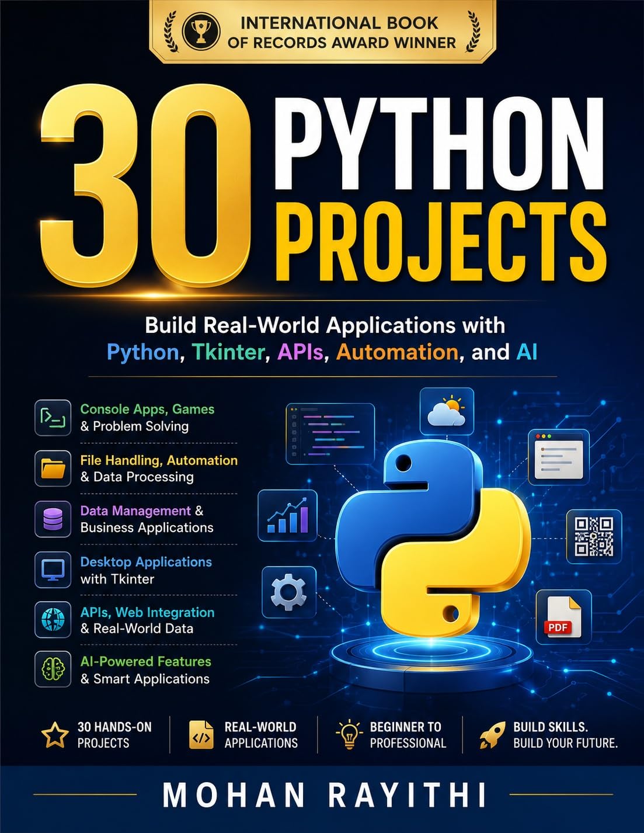This screenshot has width=644, height=833.
Task: Click the light bulb icon next to Beginner to Professional
Action: pyautogui.click(x=349, y=735)
